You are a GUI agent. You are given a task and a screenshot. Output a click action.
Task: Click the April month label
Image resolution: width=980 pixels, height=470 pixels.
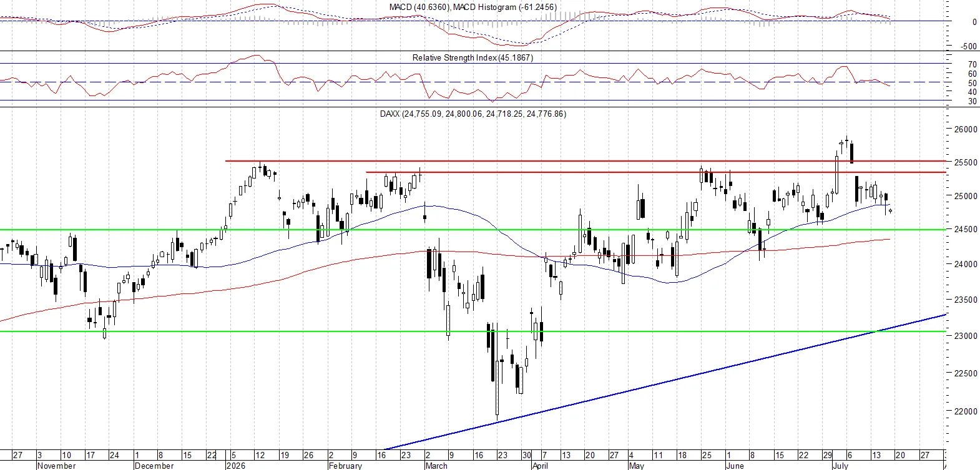click(541, 466)
